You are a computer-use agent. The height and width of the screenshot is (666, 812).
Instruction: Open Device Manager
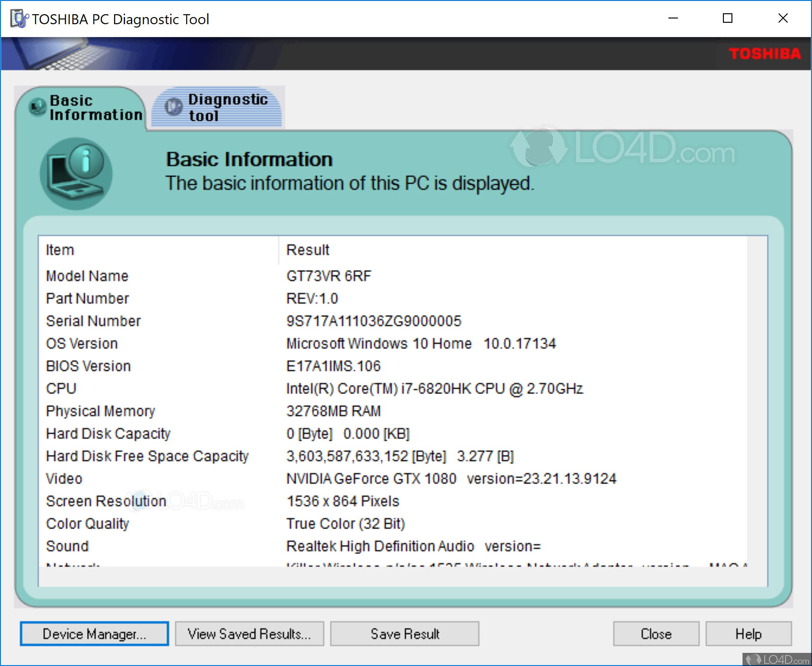click(x=94, y=634)
